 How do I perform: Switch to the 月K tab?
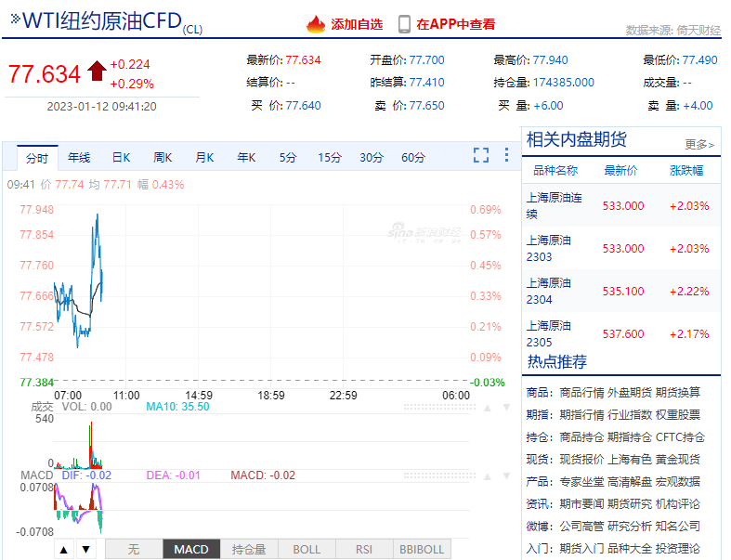point(204,158)
